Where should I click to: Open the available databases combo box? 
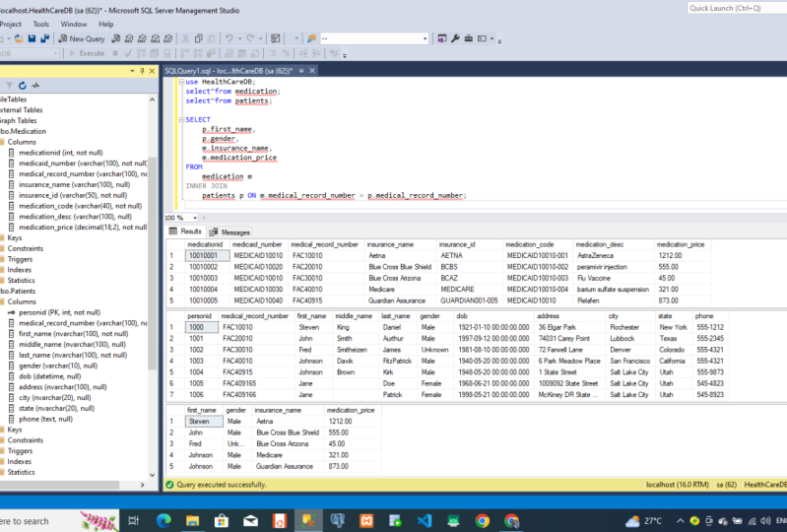click(55, 53)
